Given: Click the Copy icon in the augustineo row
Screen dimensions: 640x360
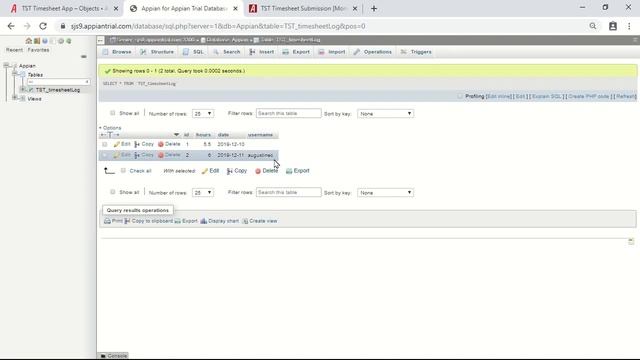Looking at the screenshot, I should coord(137,155).
